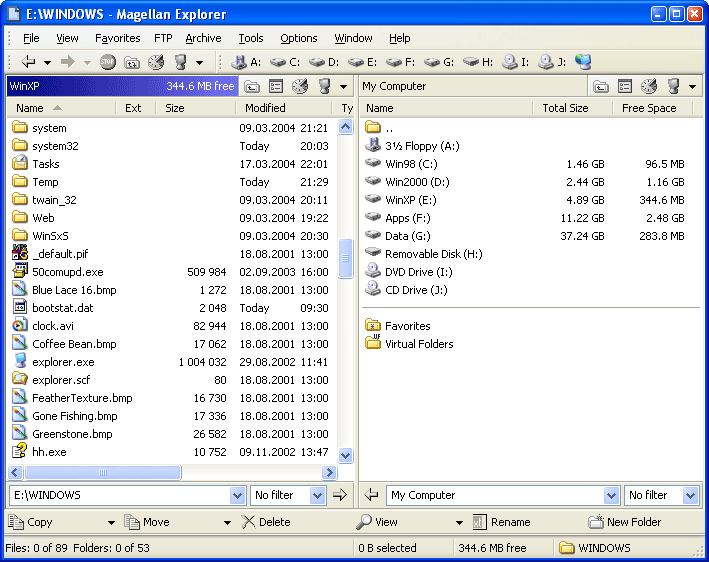709x562 pixels.
Task: Expand right panel No filter dropdown
Action: pos(690,496)
